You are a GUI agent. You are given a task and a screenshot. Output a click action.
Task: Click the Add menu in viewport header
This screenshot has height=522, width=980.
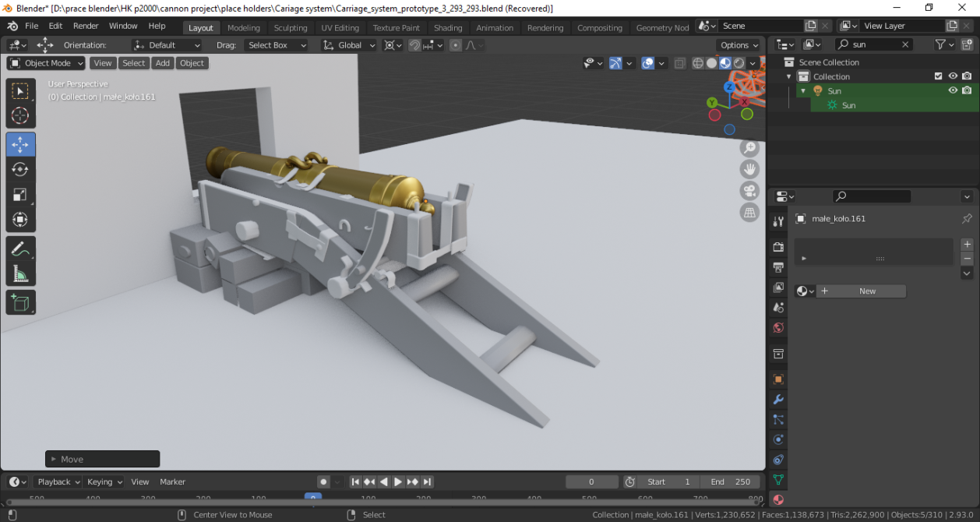[x=162, y=63]
